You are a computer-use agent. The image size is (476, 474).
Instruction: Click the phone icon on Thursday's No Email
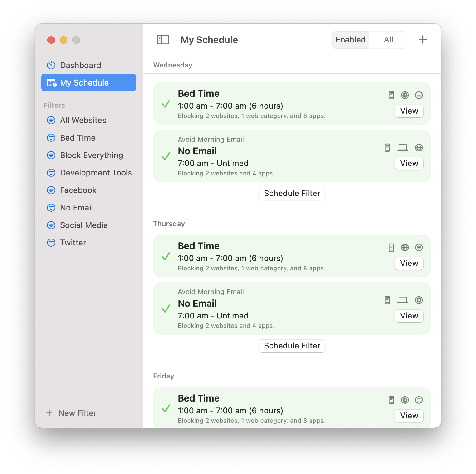(387, 300)
